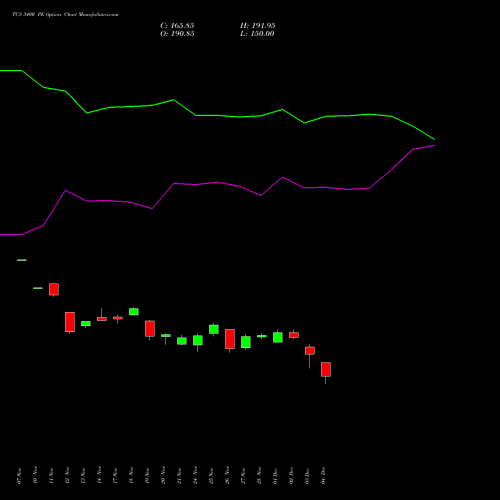Click the '11 Nov' date label

pos(51,476)
